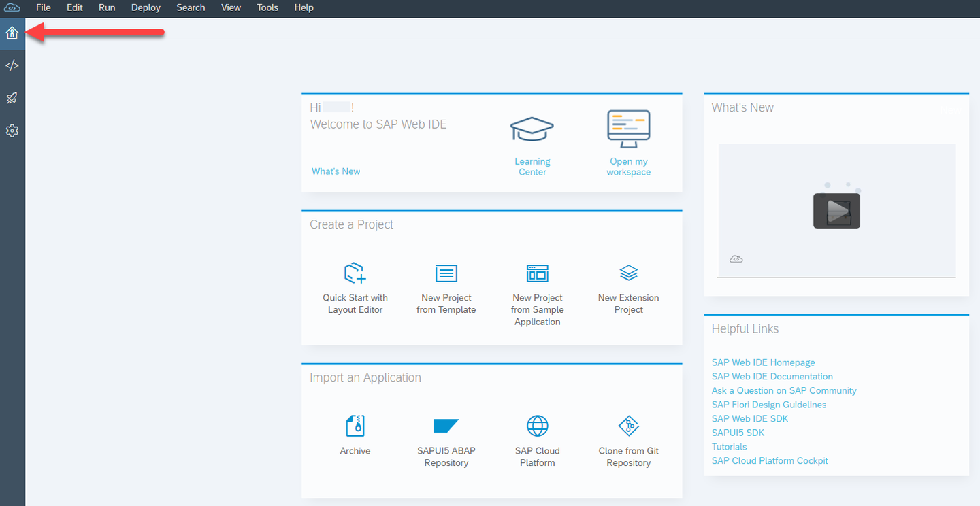The height and width of the screenshot is (506, 980).
Task: Open the Deploy menu
Action: 146,7
